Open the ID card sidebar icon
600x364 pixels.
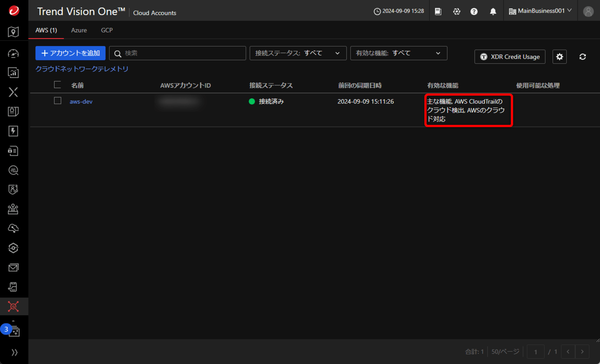click(x=13, y=151)
